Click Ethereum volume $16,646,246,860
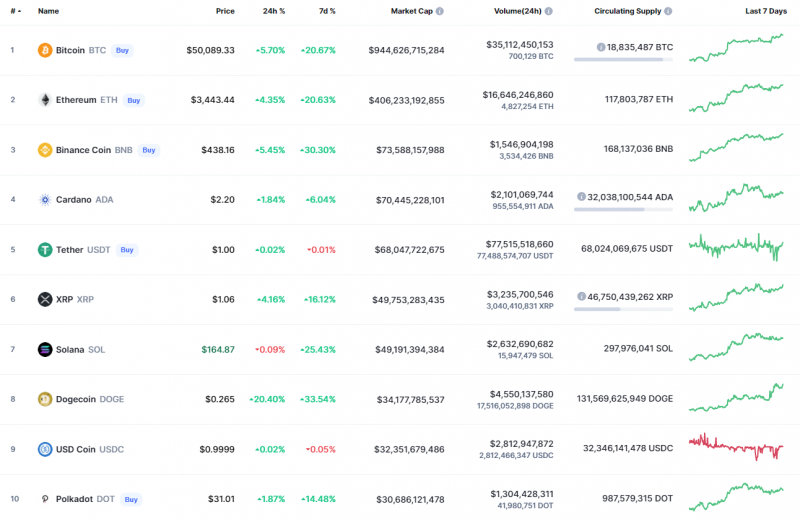Viewport: 800px width, 520px height. 518,95
